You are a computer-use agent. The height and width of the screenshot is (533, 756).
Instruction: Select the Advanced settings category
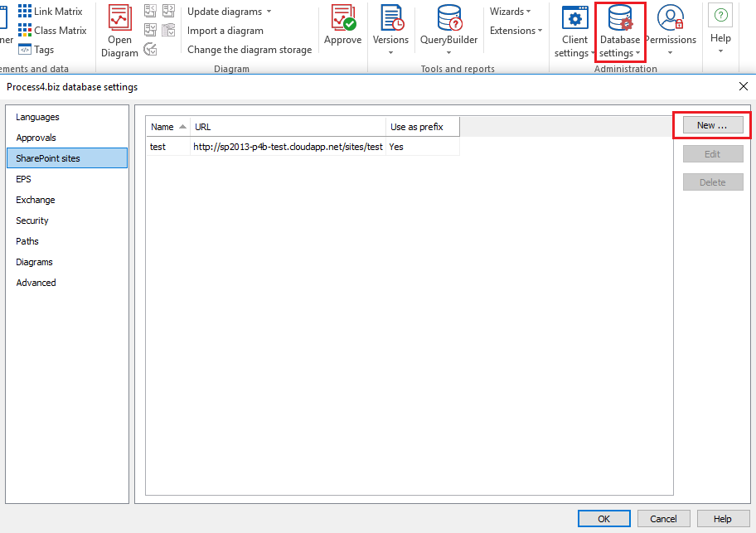coord(67,283)
